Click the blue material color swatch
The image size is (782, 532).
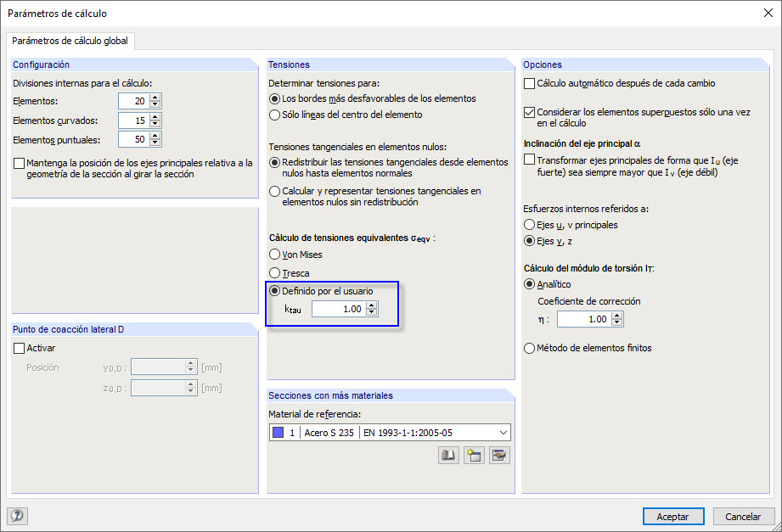278,432
